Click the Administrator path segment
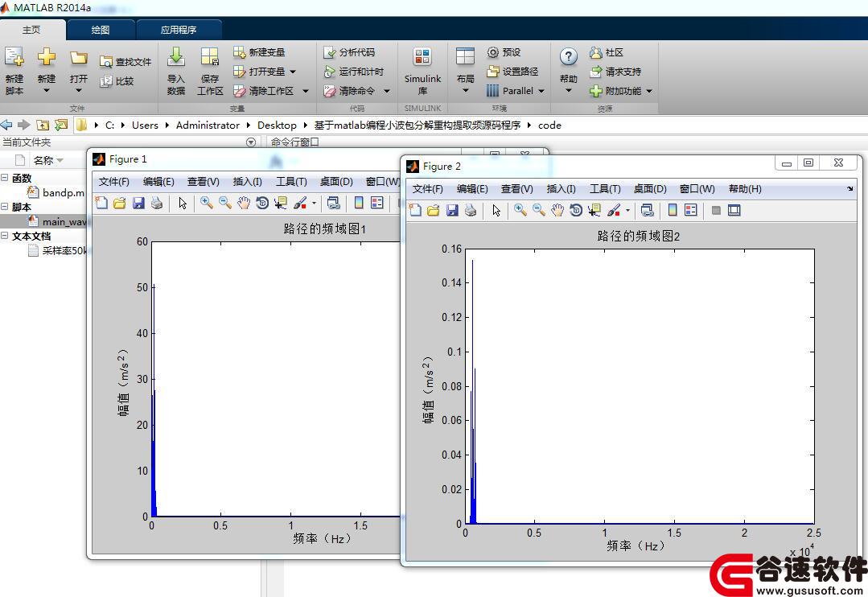This screenshot has height=597, width=868. (x=208, y=126)
